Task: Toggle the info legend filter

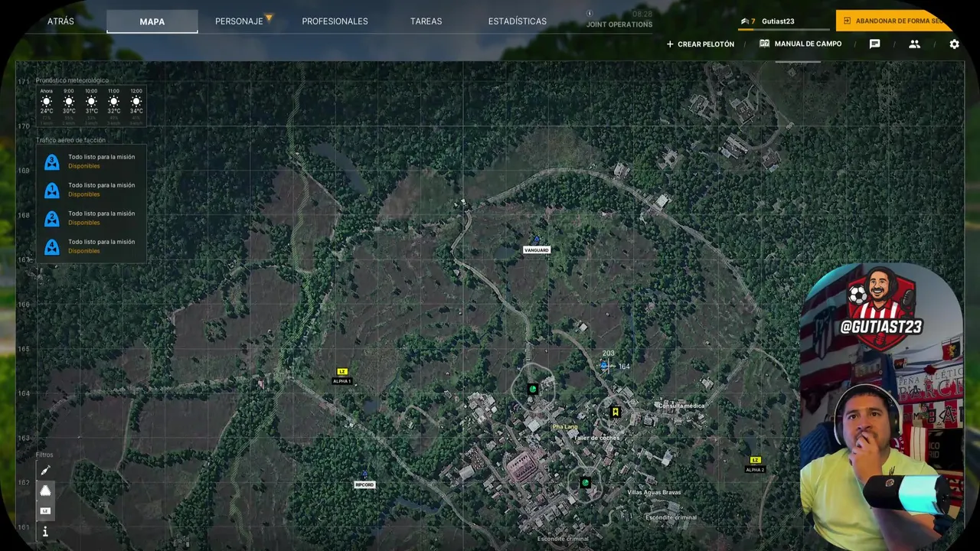Action: [x=45, y=531]
